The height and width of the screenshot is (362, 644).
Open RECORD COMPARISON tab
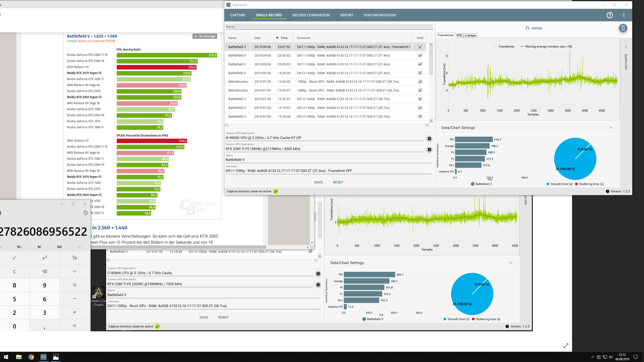click(x=310, y=15)
